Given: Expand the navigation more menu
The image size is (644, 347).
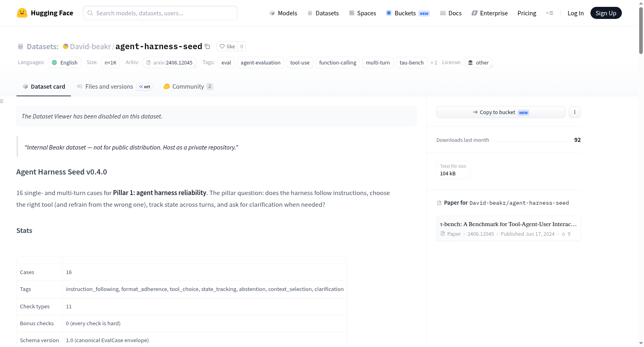Looking at the screenshot, I should (549, 13).
